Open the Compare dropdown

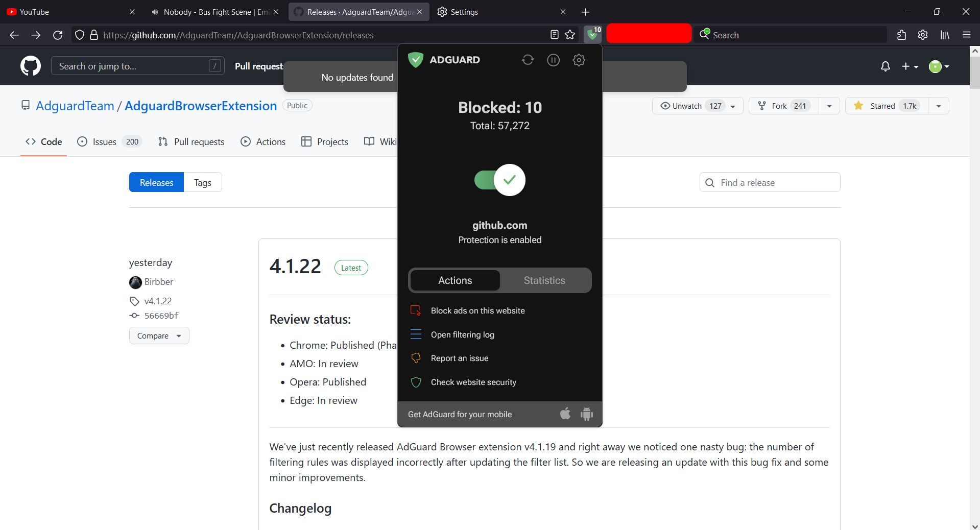click(x=159, y=335)
